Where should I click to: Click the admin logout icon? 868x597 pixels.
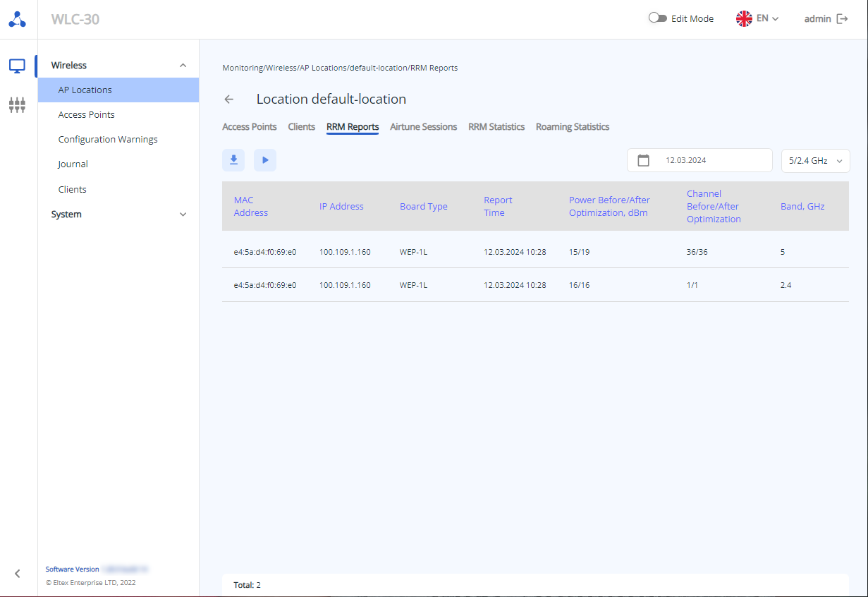coord(842,19)
